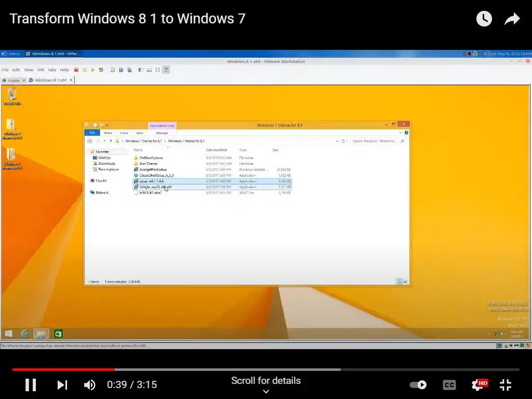Skip to the next video
The height and width of the screenshot is (399, 532).
pos(62,385)
